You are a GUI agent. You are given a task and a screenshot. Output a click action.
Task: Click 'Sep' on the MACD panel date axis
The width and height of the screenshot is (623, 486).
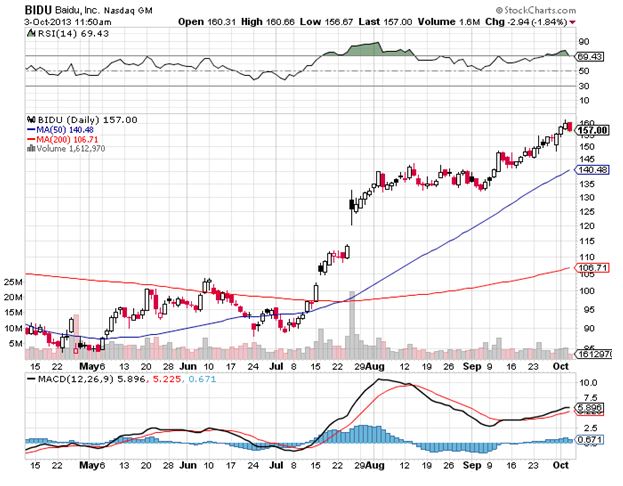point(472,465)
